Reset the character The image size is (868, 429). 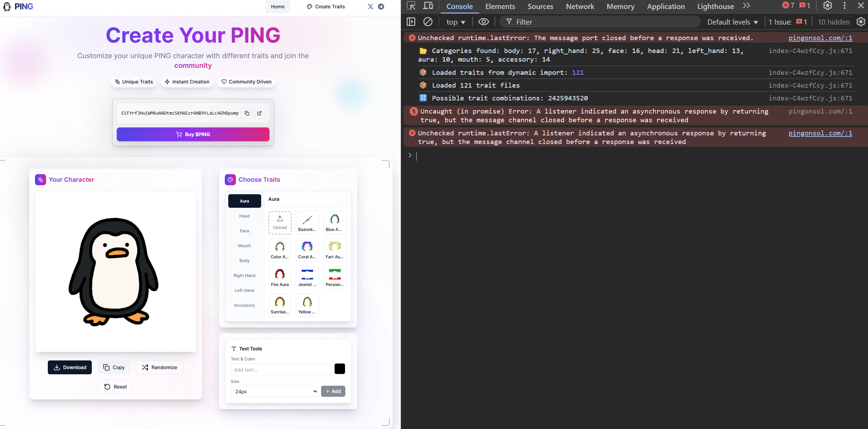point(115,387)
